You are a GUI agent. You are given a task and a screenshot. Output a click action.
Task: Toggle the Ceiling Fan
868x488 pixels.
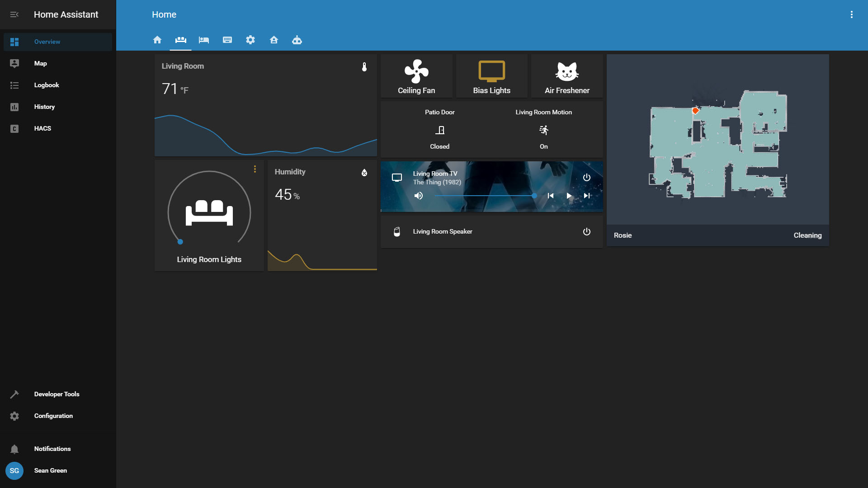(x=416, y=76)
